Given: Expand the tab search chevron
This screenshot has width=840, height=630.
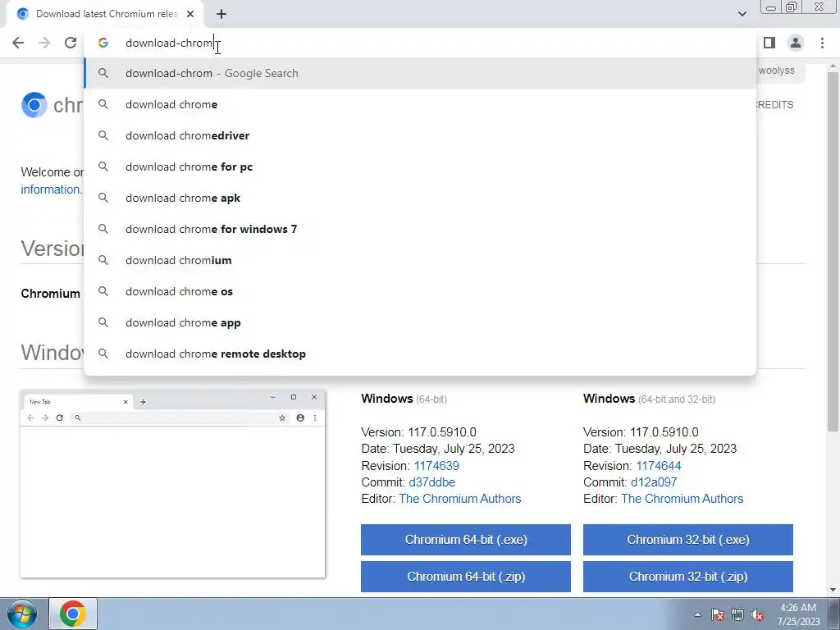Looking at the screenshot, I should pyautogui.click(x=742, y=14).
